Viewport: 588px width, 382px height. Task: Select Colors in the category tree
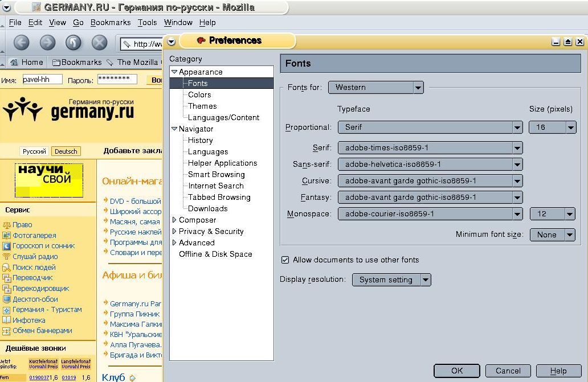point(199,95)
